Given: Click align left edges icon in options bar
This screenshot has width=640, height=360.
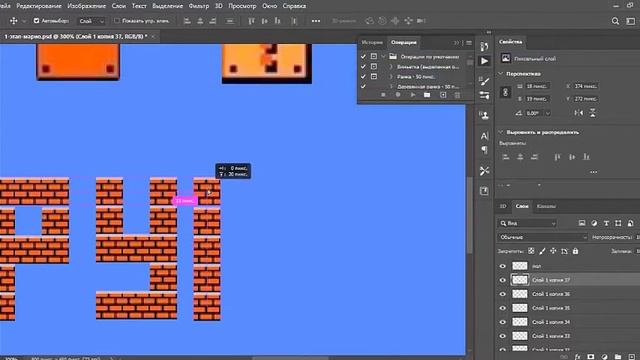Looking at the screenshot, I should [187, 21].
